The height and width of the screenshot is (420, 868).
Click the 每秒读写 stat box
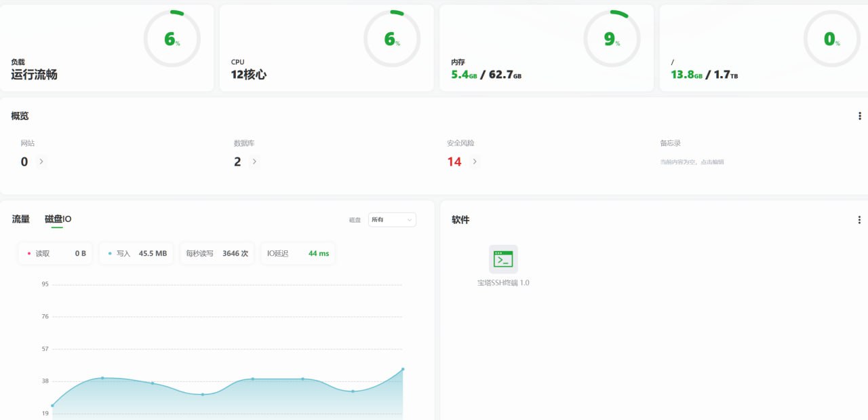coord(217,254)
